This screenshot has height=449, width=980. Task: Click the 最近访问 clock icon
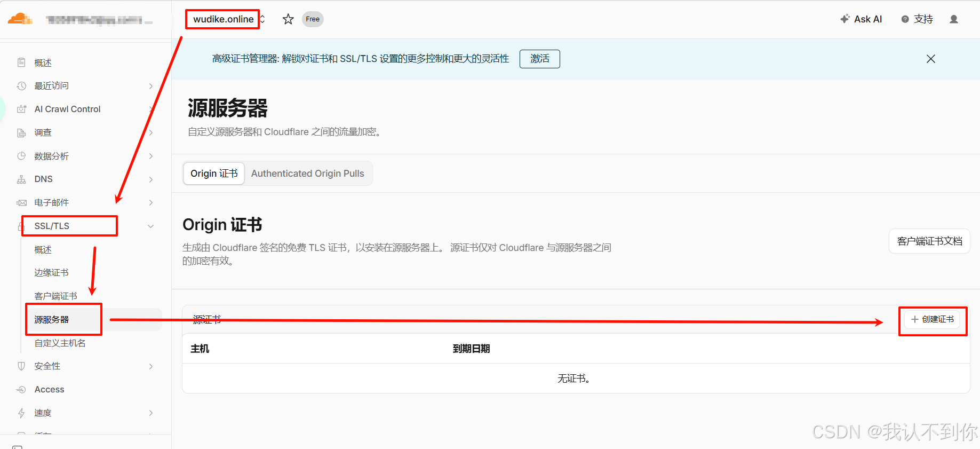click(21, 86)
